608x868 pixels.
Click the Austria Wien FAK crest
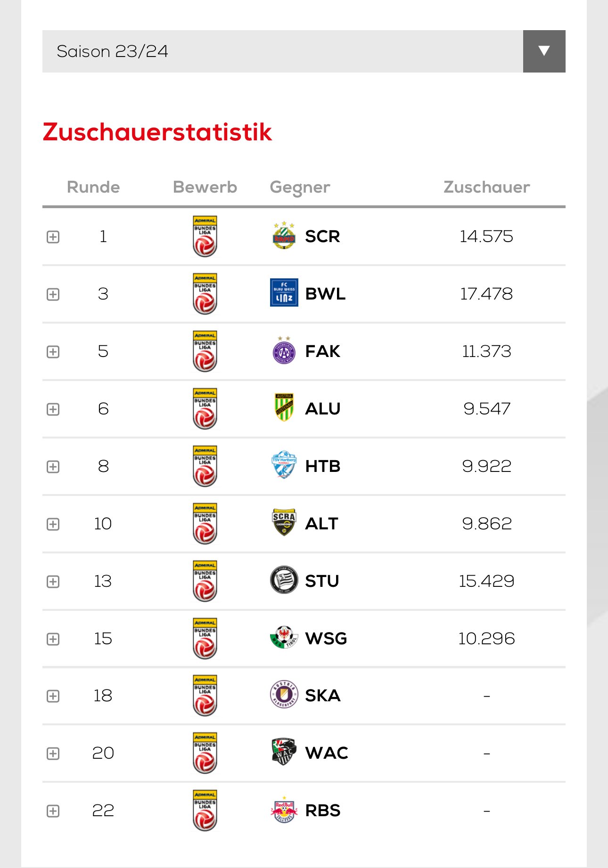click(284, 350)
